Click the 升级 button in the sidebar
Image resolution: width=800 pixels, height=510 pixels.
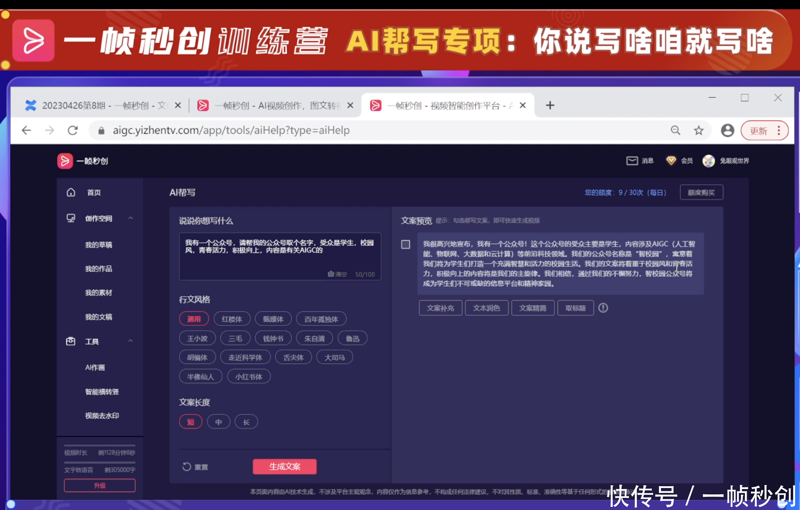point(100,486)
